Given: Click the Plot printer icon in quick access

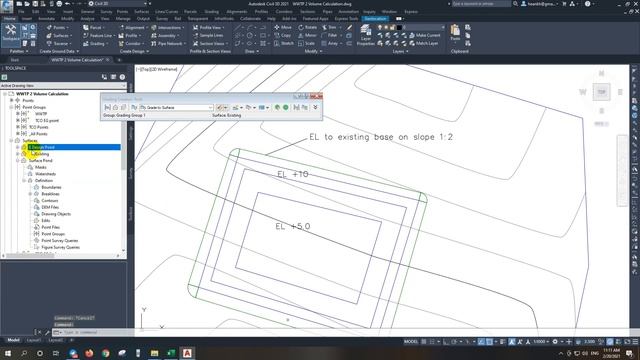Looking at the screenshot, I should [x=59, y=4].
